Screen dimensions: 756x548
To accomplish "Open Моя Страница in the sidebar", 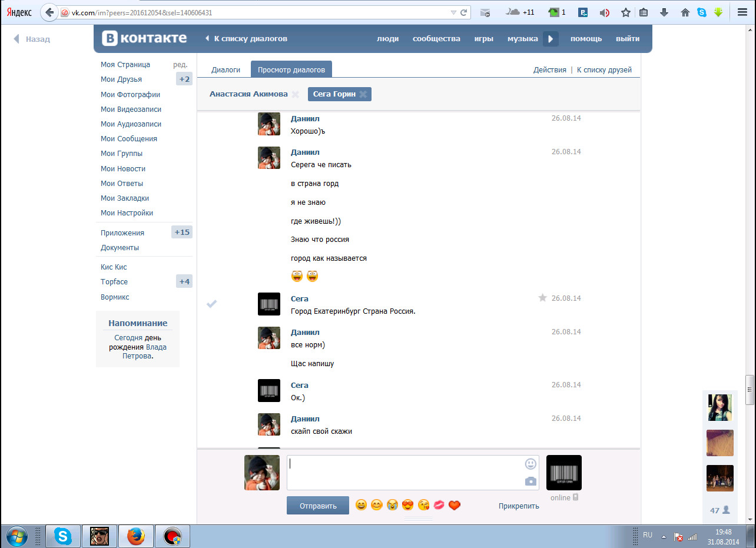I will 125,65.
